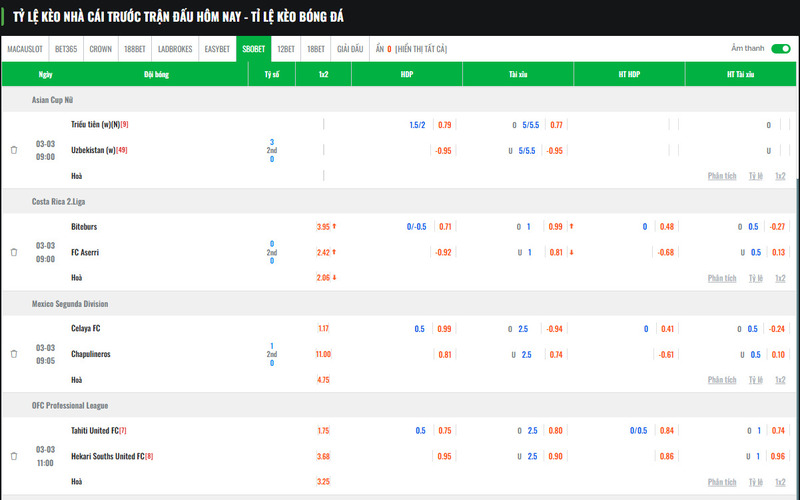The image size is (800, 500).
Task: Click trash icon beside FC Aserri match
Action: click(x=14, y=252)
